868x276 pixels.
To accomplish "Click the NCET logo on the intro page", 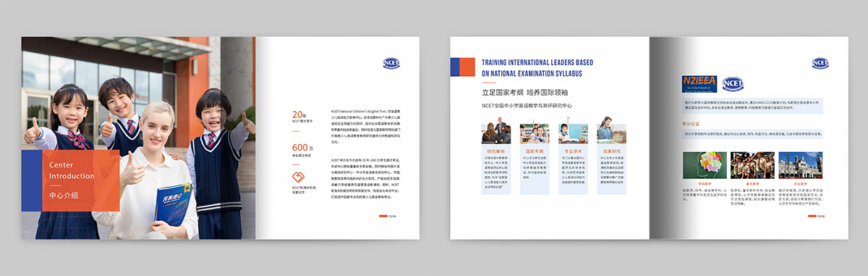I will pyautogui.click(x=391, y=64).
